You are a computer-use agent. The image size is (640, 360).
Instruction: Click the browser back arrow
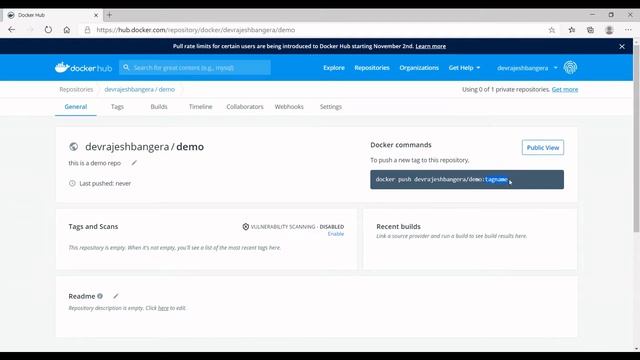11,30
